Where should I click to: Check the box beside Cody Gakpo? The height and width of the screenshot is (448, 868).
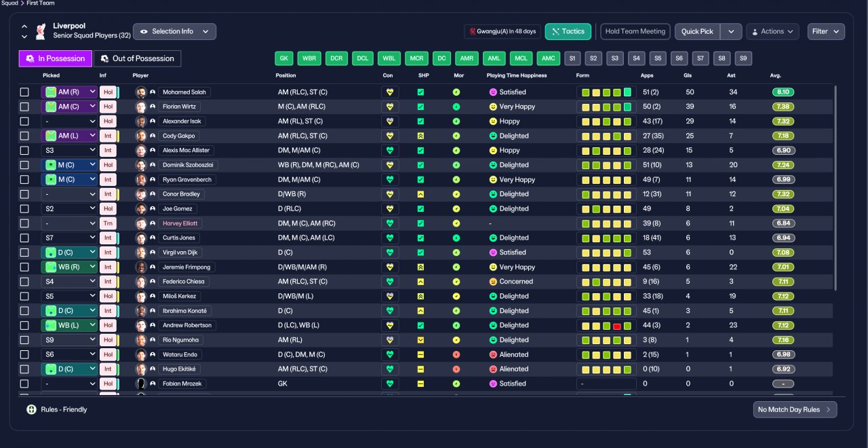coord(24,136)
